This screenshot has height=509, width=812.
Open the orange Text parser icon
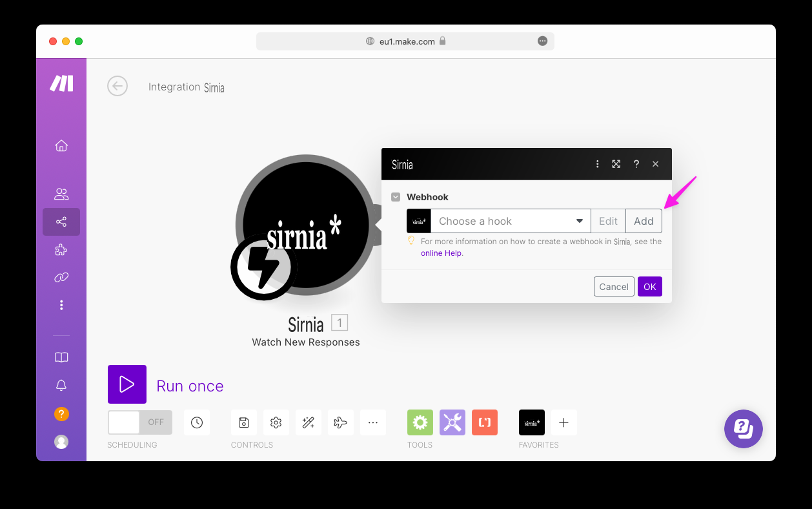pyautogui.click(x=485, y=422)
